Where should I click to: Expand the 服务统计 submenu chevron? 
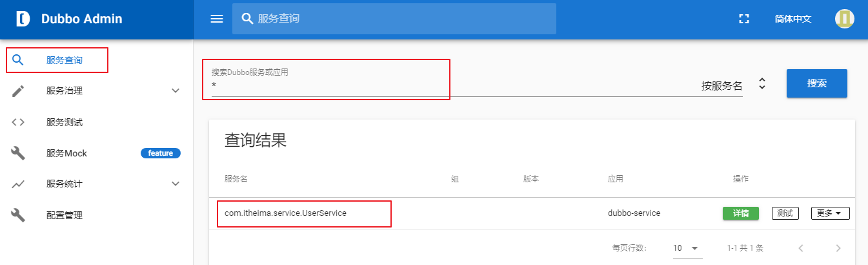coord(176,184)
